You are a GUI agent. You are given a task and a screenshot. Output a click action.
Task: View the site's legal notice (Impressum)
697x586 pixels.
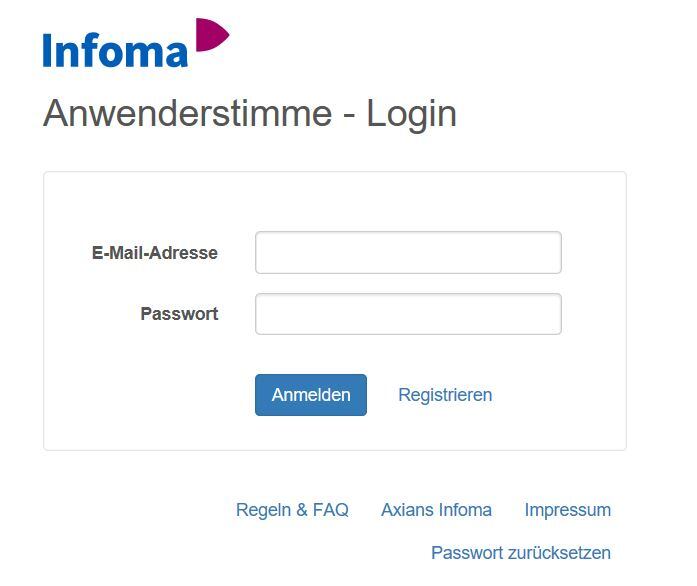pyautogui.click(x=567, y=510)
